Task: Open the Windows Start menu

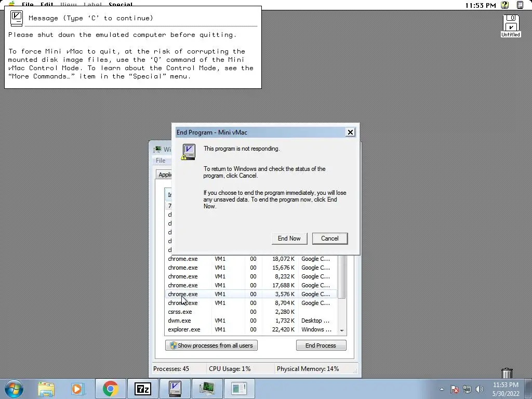Action: pos(14,389)
